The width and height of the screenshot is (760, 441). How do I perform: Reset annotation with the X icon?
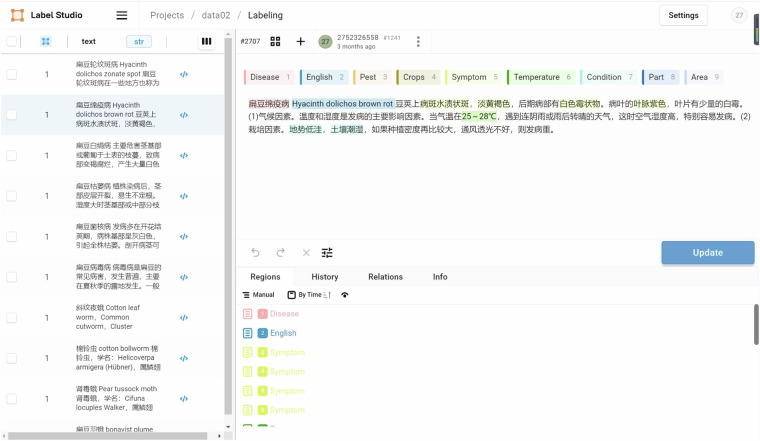306,252
